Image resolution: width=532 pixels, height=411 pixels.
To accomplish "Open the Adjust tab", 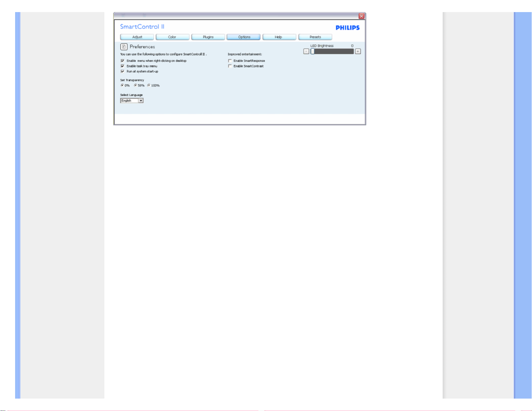I will [x=137, y=37].
